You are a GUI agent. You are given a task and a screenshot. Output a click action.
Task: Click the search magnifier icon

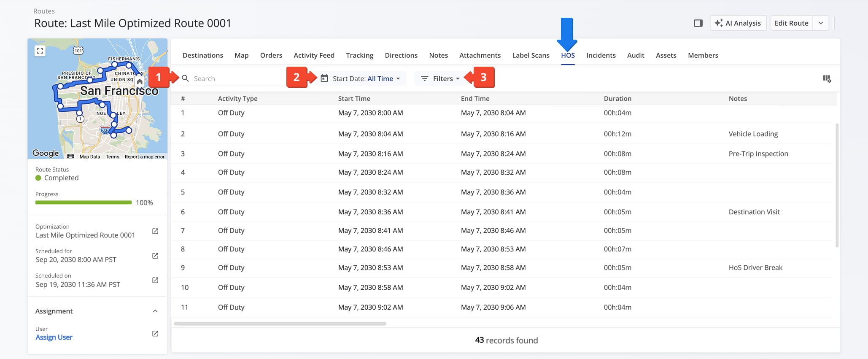click(x=185, y=78)
